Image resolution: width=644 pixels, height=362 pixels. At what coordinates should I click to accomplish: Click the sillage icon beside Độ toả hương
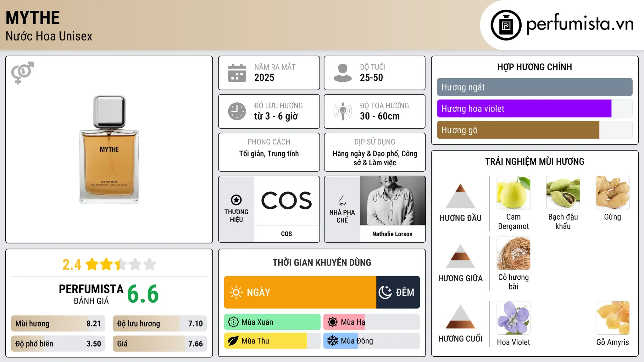342,111
